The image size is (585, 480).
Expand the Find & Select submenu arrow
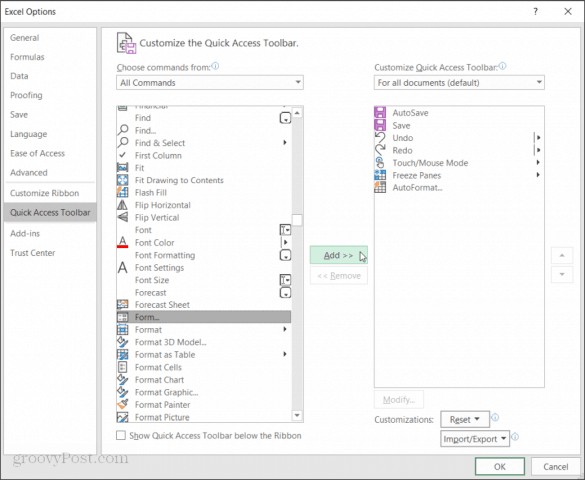tap(285, 142)
